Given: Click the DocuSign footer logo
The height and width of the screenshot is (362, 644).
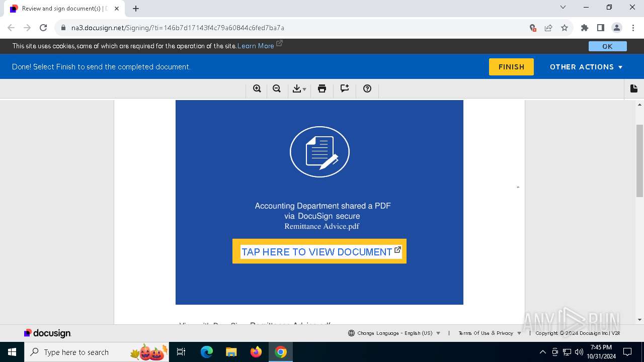Looking at the screenshot, I should [48, 333].
